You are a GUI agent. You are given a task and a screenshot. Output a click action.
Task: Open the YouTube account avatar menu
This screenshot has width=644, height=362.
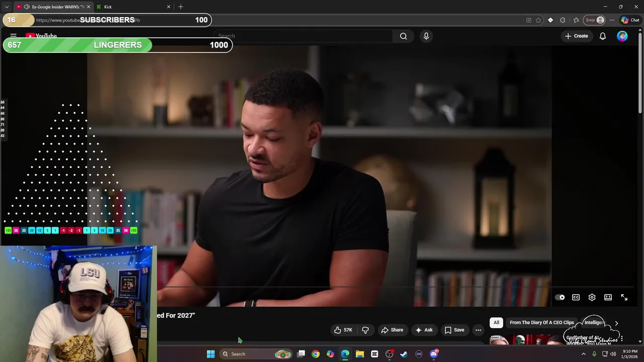pyautogui.click(x=622, y=36)
